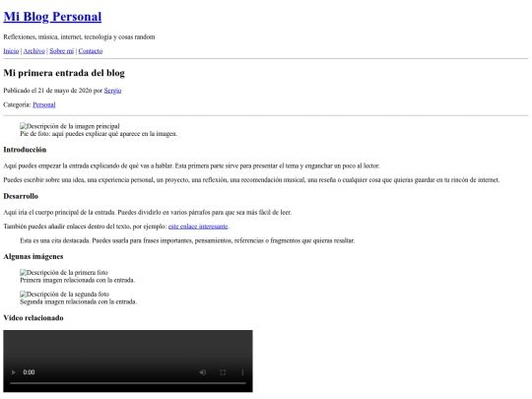Open the Sobre mí navigation link
Viewport: 532px width, 399px height.
(x=62, y=51)
